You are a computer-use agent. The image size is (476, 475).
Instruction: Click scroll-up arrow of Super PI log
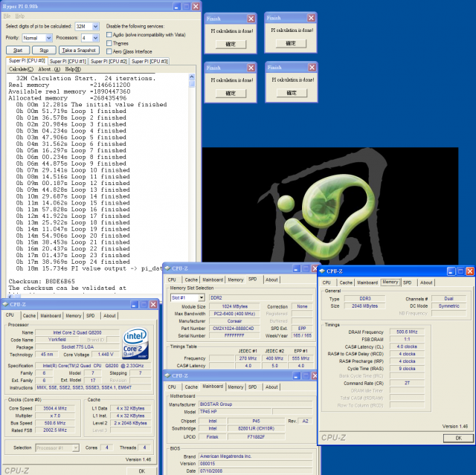click(192, 77)
